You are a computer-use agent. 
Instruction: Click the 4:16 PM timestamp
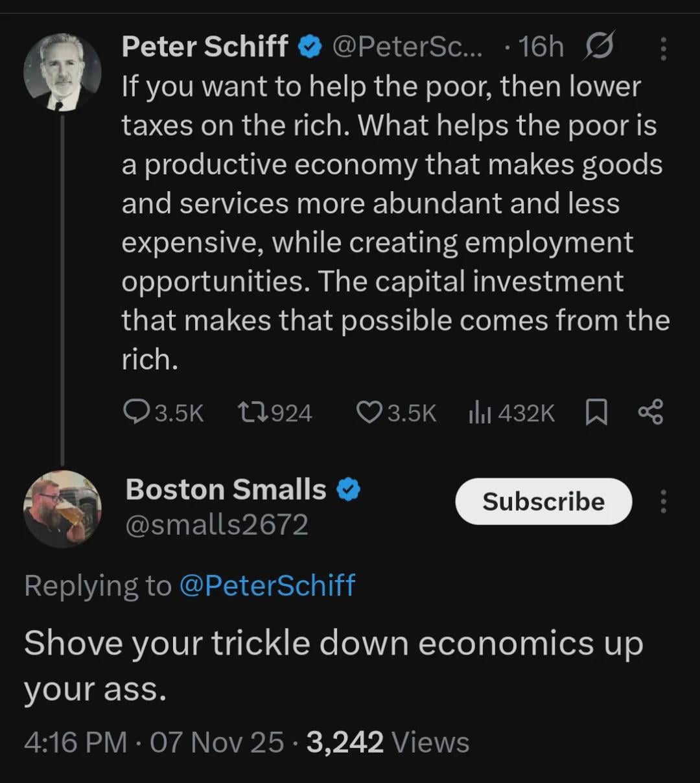75,742
